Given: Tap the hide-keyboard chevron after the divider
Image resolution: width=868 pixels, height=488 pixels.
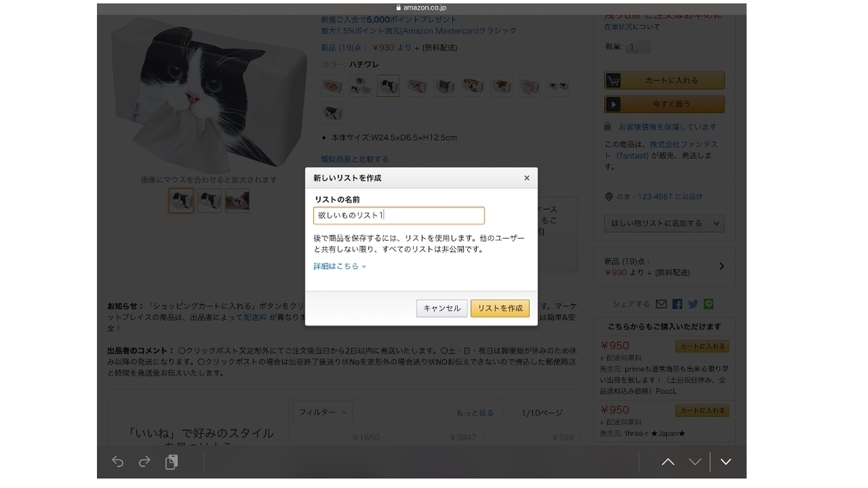Looking at the screenshot, I should click(x=726, y=462).
